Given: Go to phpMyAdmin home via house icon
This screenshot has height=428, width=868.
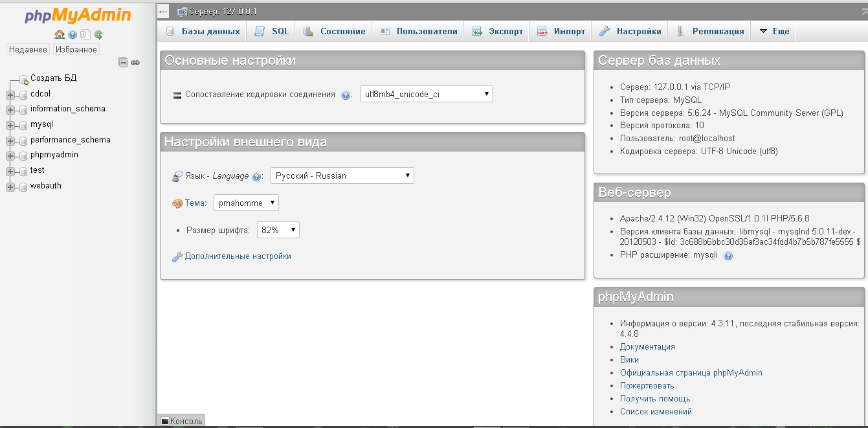Looking at the screenshot, I should pyautogui.click(x=60, y=34).
